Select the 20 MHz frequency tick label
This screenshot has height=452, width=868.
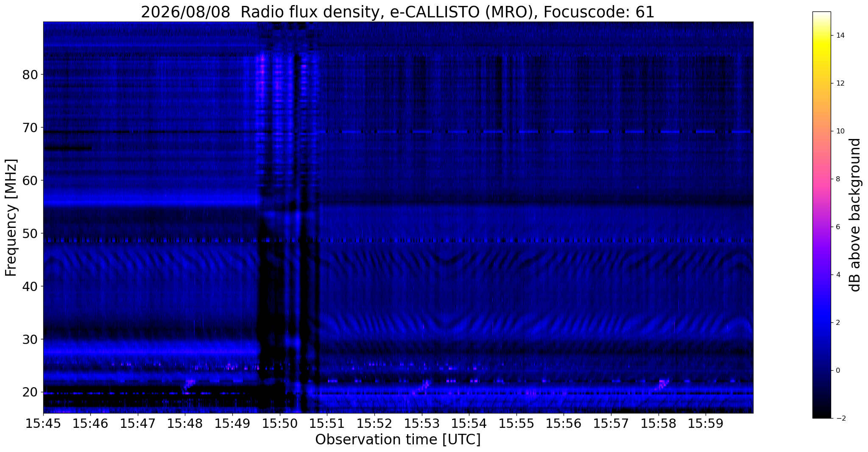pos(30,392)
